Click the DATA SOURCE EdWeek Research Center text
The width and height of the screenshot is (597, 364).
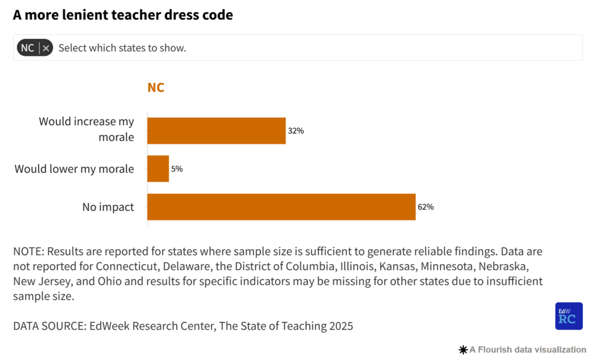click(183, 326)
